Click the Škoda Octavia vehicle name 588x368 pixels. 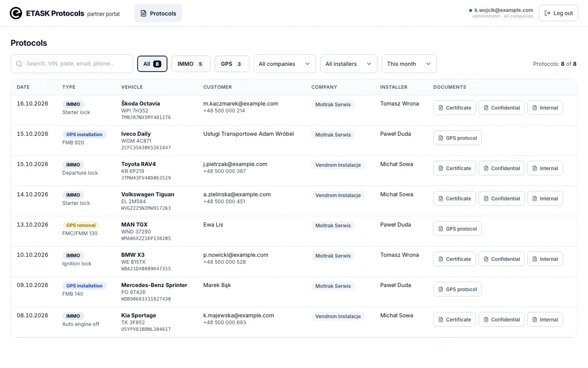(141, 103)
